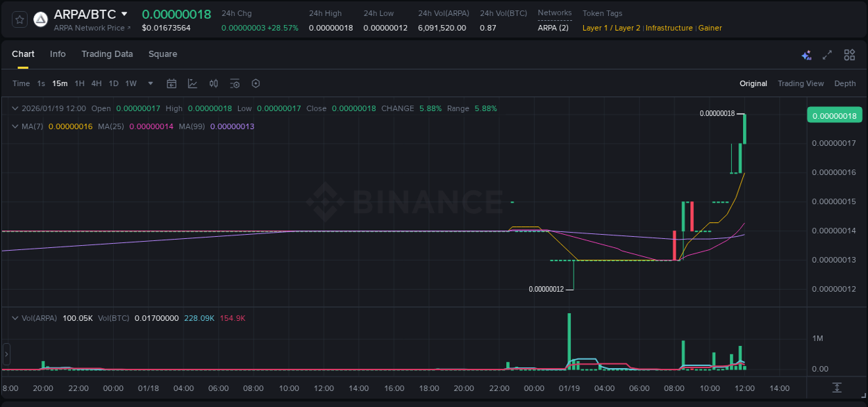Viewport: 868px width, 407px height.
Task: Expand chart to fullscreen with diagonal-arrows icon
Action: click(x=828, y=54)
